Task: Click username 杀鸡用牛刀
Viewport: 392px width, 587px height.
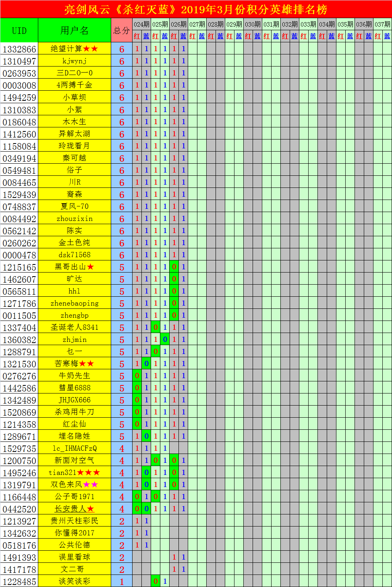Action: click(75, 412)
